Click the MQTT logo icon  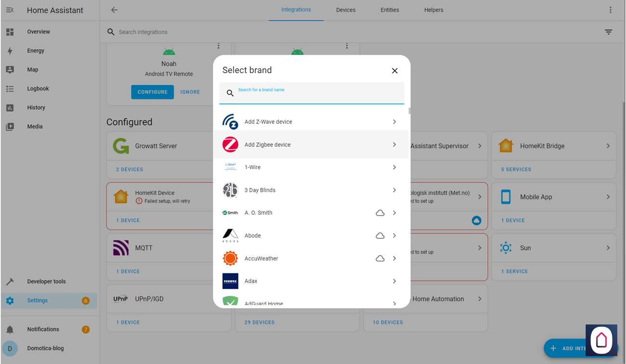tap(121, 248)
